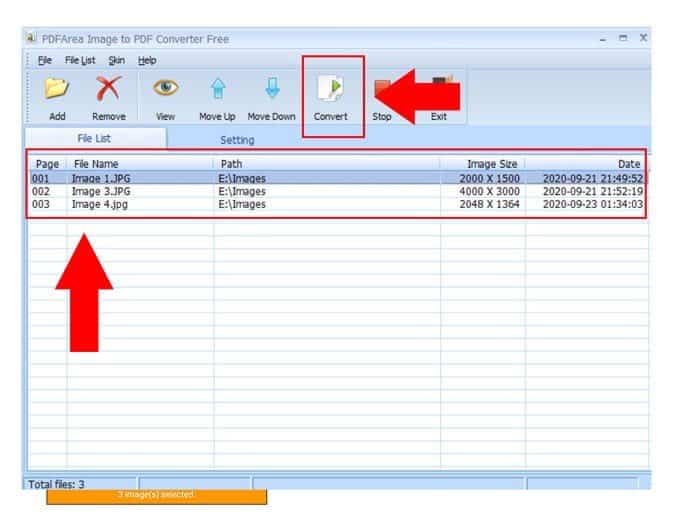Start conversion with the Convert icon
Image resolution: width=675 pixels, height=524 pixels.
[x=331, y=88]
